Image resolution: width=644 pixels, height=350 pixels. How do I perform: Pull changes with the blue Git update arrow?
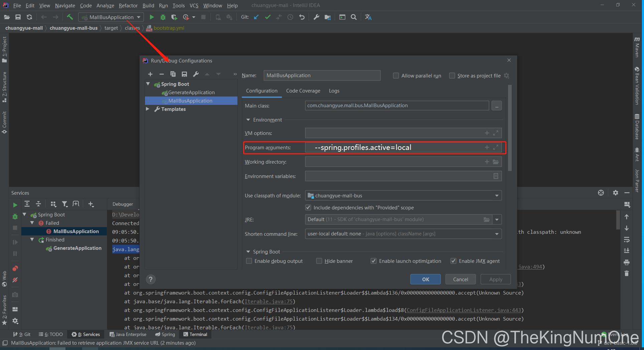[x=256, y=17]
